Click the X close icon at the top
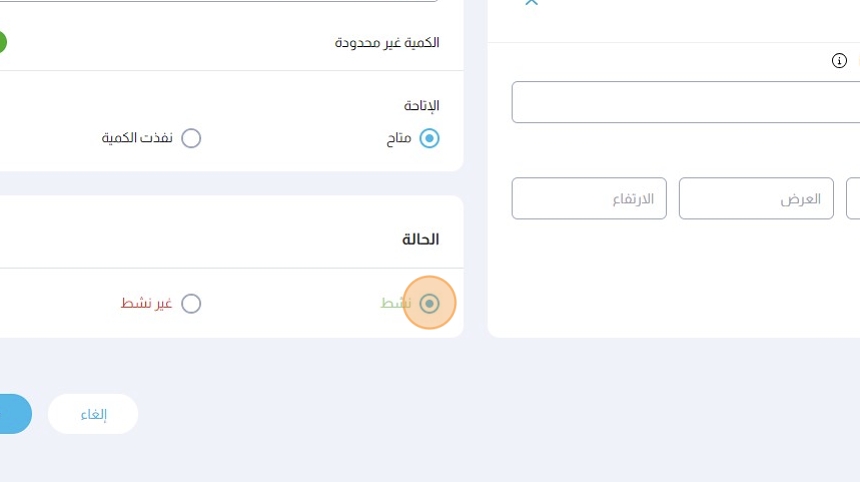The image size is (860, 482). point(531,3)
